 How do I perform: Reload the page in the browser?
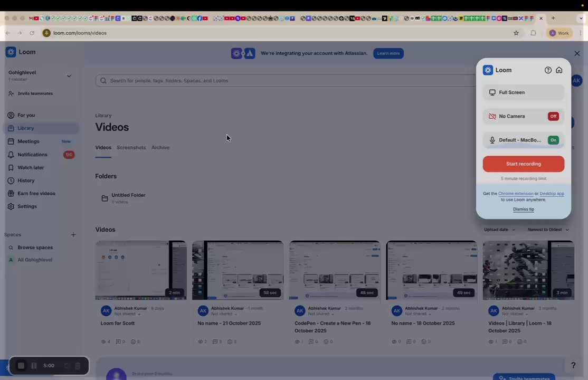32,33
